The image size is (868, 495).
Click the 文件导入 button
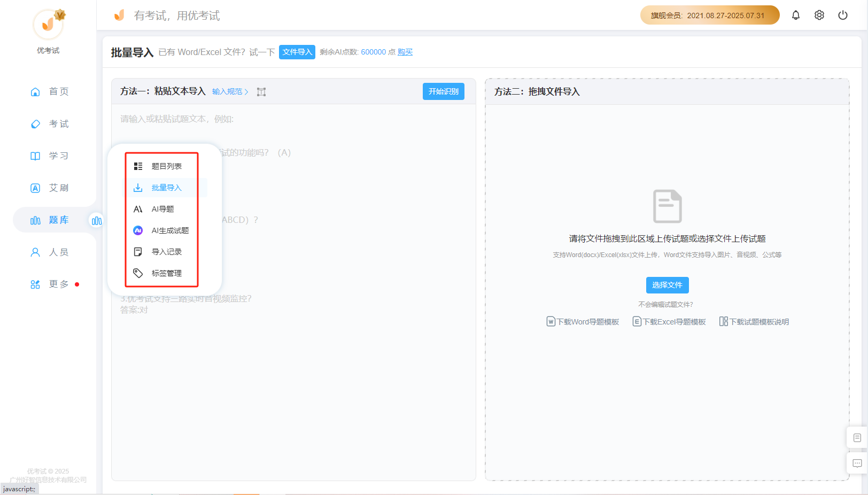(x=297, y=52)
